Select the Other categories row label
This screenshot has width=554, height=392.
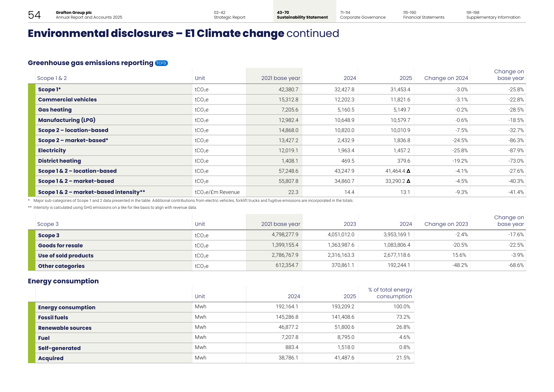(61, 266)
